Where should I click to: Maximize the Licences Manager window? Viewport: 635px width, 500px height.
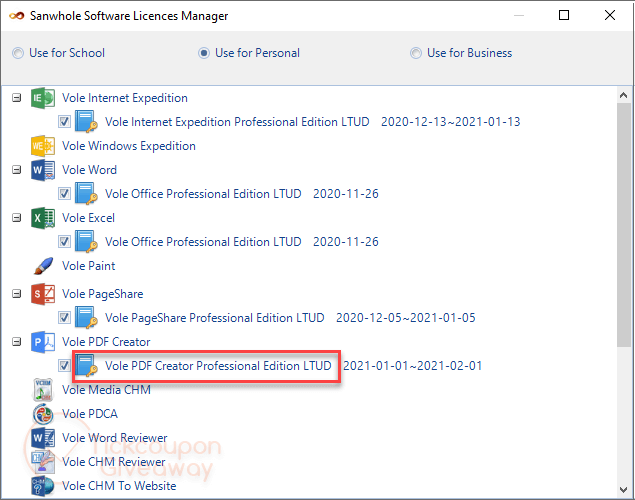click(x=564, y=15)
